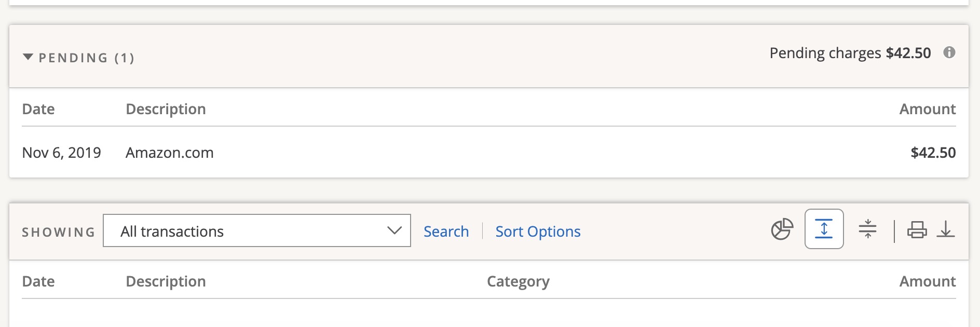980x327 pixels.
Task: Click the Date header in the Pending table
Action: (x=38, y=109)
